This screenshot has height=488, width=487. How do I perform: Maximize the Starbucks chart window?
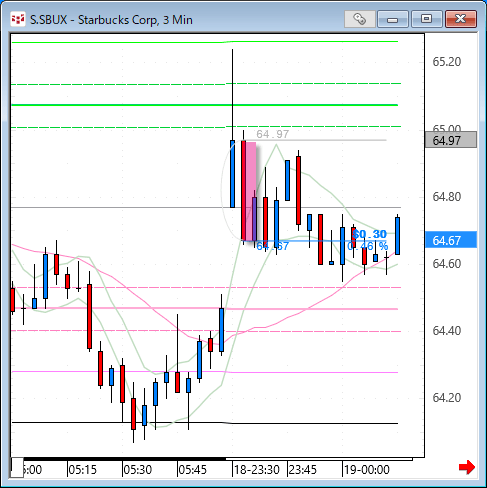point(426,19)
